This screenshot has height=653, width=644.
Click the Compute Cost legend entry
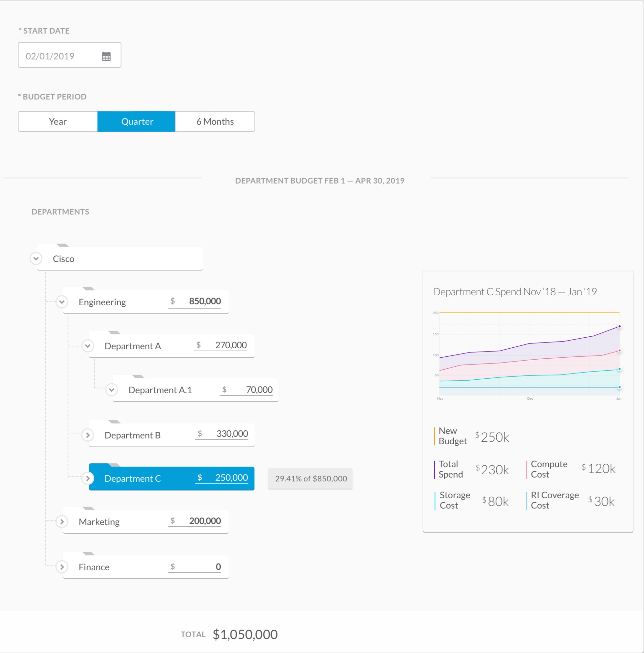549,469
